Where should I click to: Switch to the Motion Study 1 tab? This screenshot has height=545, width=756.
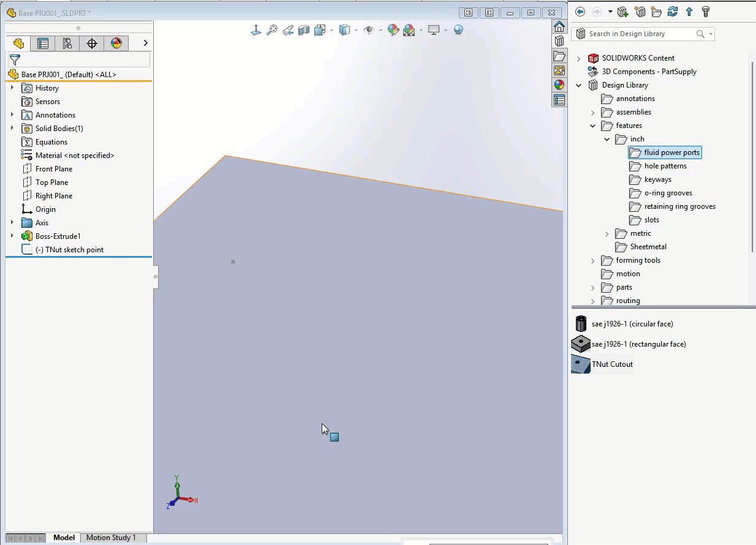point(111,538)
